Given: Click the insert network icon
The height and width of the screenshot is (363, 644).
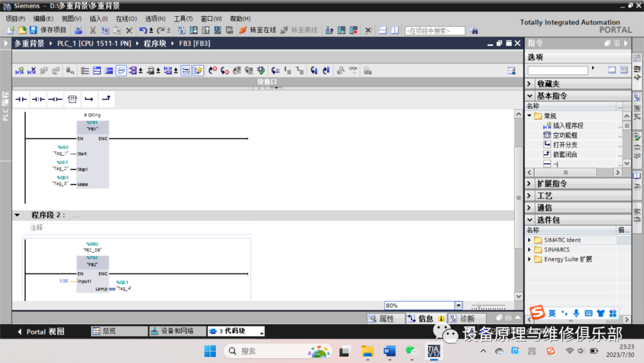Looking at the screenshot, I should point(19,70).
